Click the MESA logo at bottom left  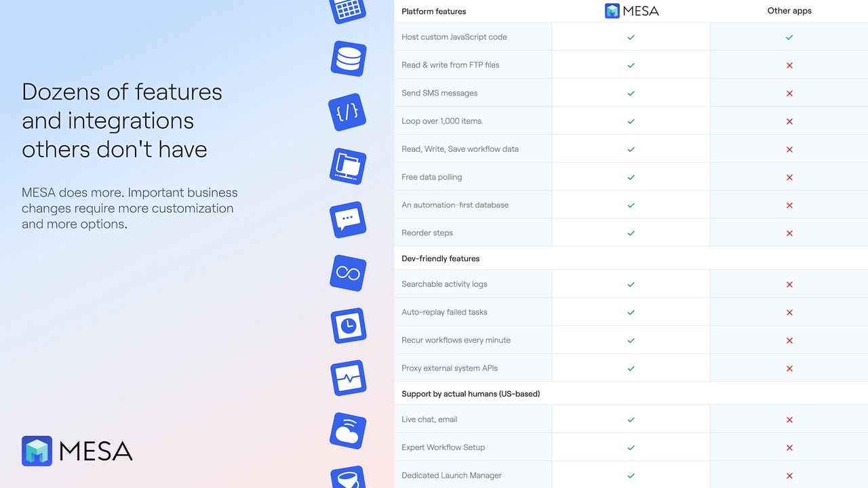click(x=76, y=450)
